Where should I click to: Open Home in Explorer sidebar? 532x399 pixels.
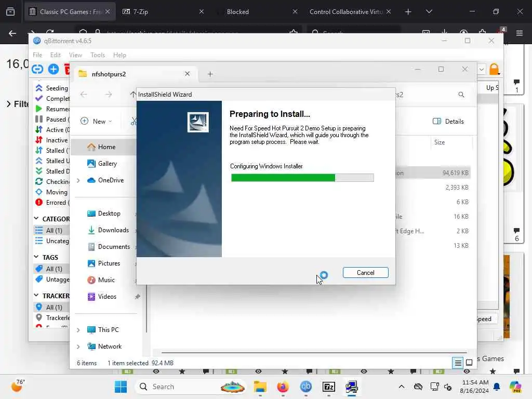[107, 147]
